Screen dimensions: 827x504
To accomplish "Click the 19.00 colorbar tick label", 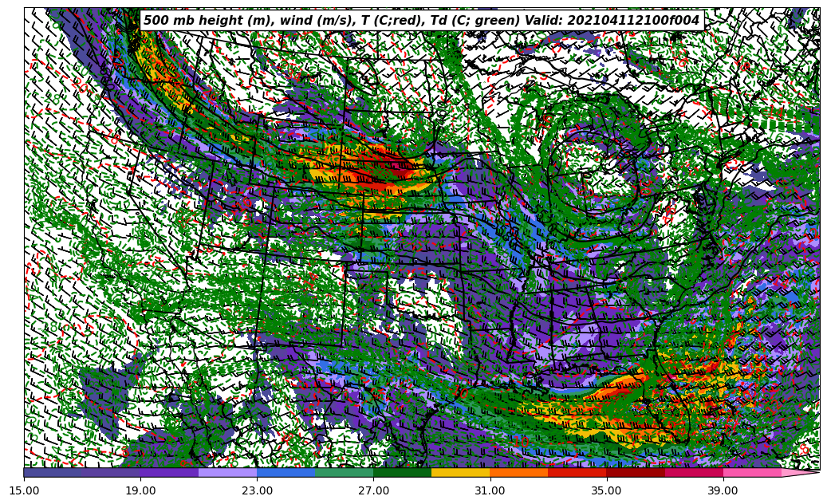I will pos(141,490).
